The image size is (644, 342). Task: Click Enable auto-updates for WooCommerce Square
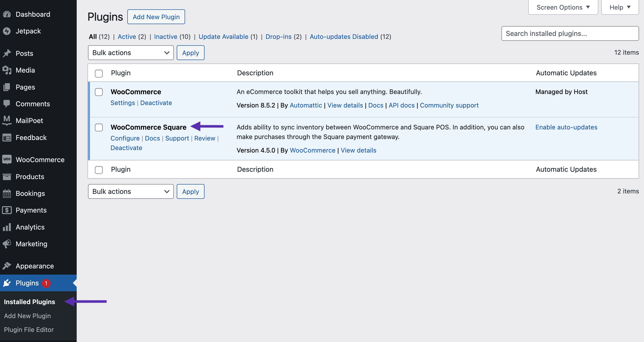566,127
